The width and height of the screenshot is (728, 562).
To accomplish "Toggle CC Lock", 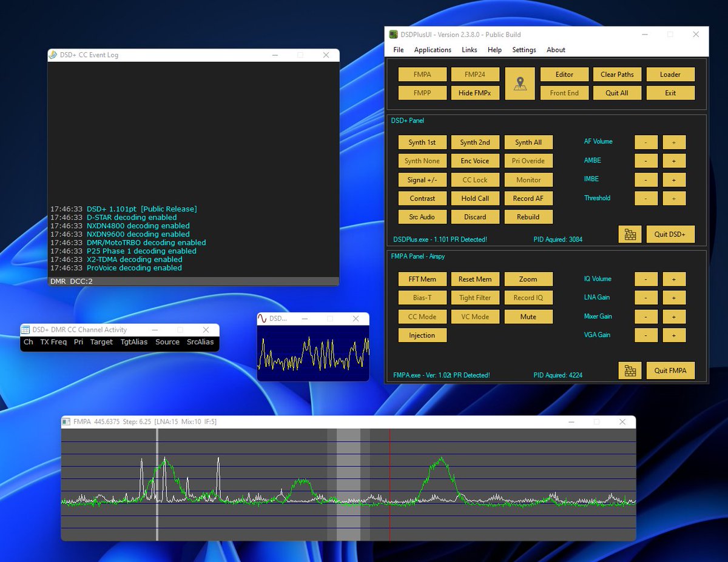I will [475, 179].
